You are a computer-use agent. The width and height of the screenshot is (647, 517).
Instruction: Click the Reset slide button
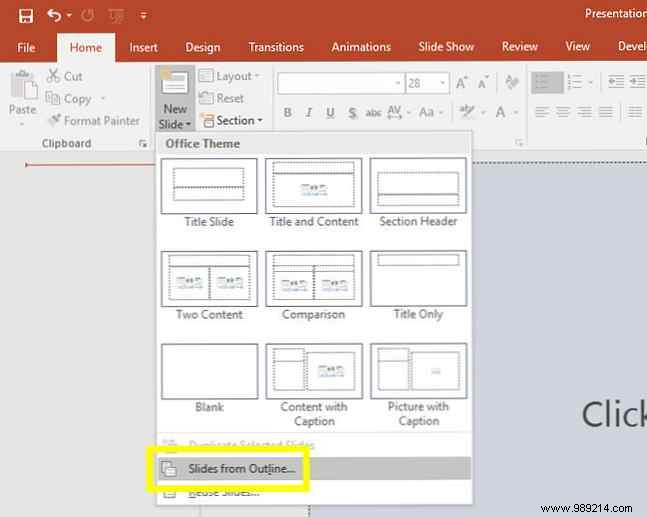[x=222, y=98]
